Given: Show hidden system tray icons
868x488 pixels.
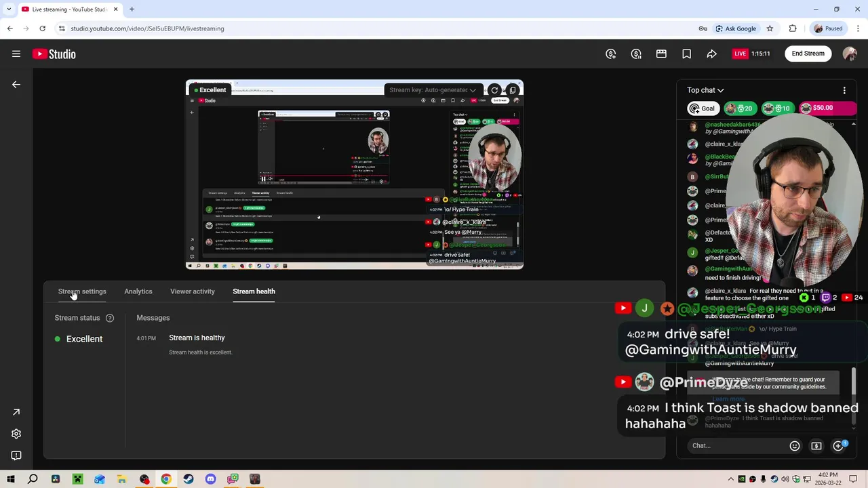Looking at the screenshot, I should pos(731,479).
